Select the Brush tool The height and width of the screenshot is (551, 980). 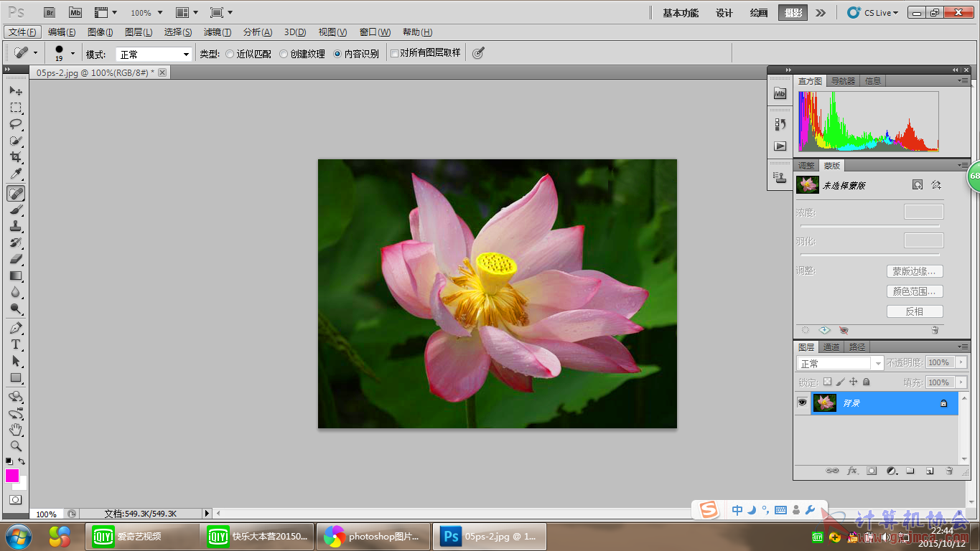pos(16,209)
